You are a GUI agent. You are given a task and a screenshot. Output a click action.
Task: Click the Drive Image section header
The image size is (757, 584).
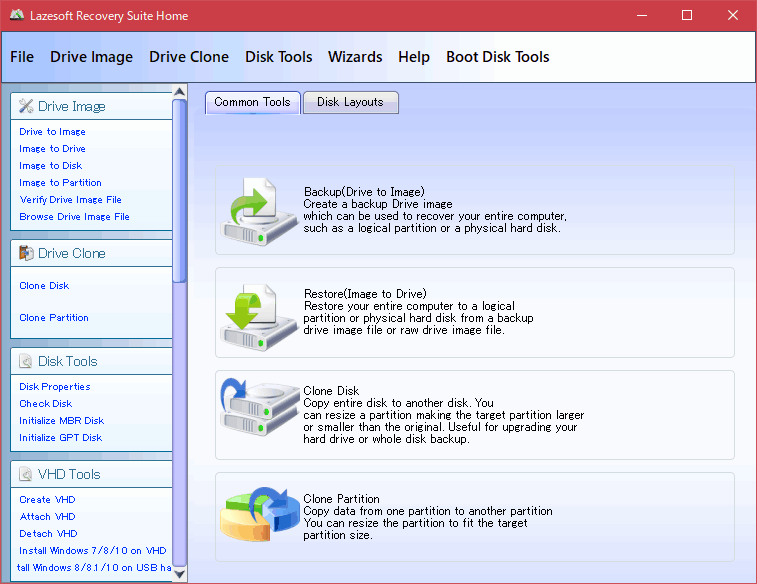(x=91, y=106)
